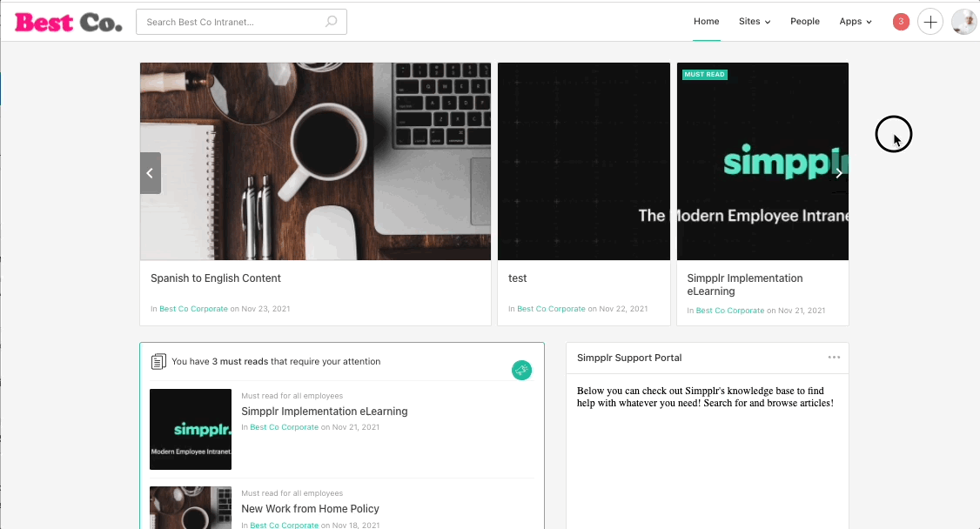This screenshot has width=980, height=529.
Task: Open Simpplr Implementation eLearning must read link
Action: click(325, 411)
